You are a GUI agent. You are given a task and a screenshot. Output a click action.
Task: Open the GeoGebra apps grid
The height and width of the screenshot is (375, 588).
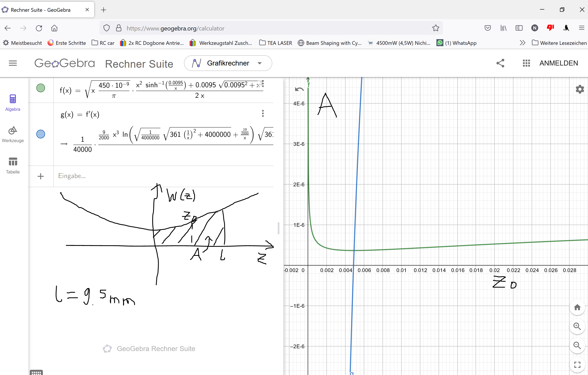pos(526,63)
